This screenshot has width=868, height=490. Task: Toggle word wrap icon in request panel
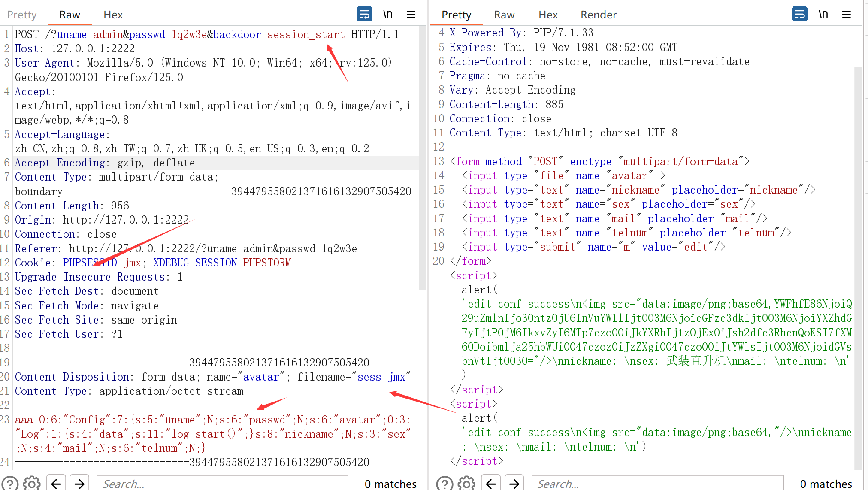(x=364, y=15)
